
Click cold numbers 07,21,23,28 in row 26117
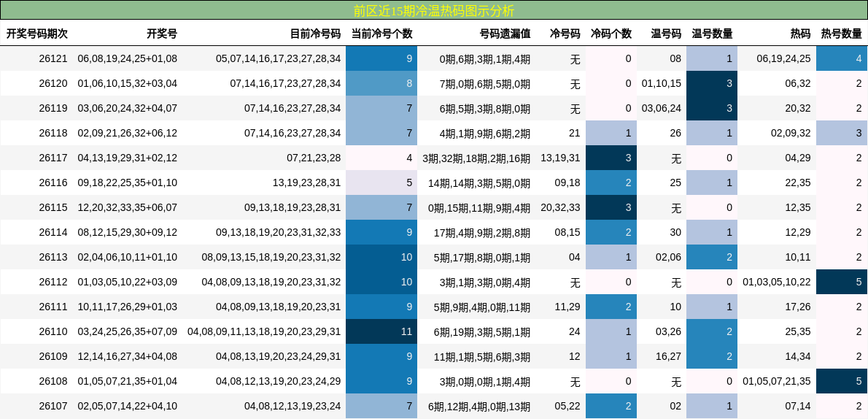[x=314, y=158]
